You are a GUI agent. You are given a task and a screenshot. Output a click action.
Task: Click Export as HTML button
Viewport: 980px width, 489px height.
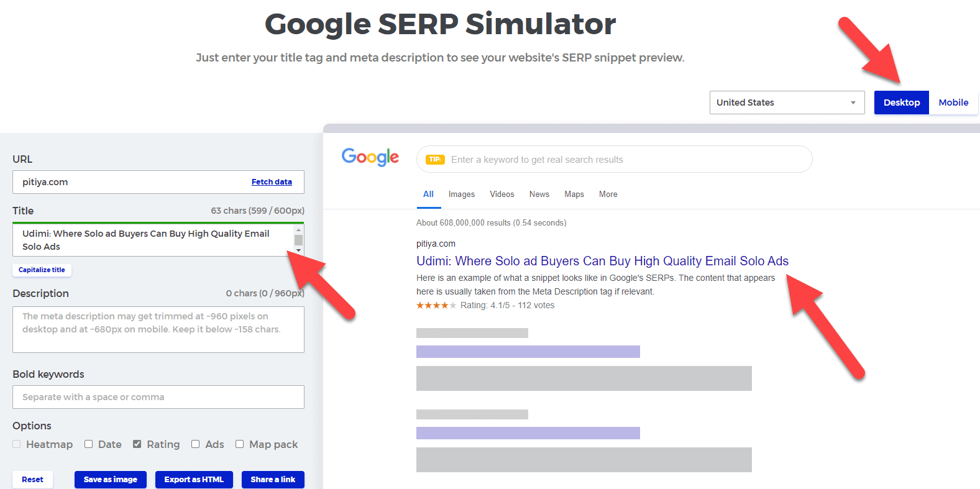pos(194,480)
